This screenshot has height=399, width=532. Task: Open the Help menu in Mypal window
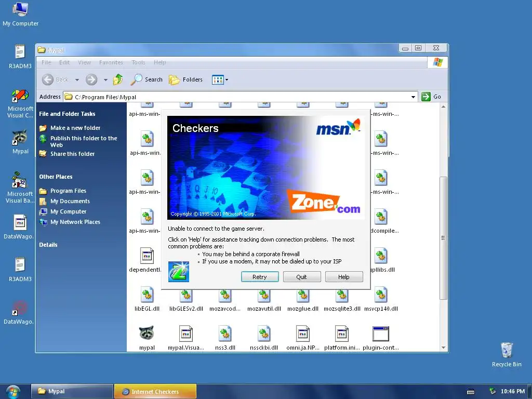[159, 62]
